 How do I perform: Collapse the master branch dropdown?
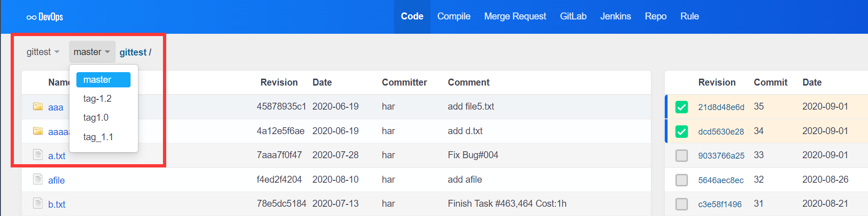coord(92,52)
